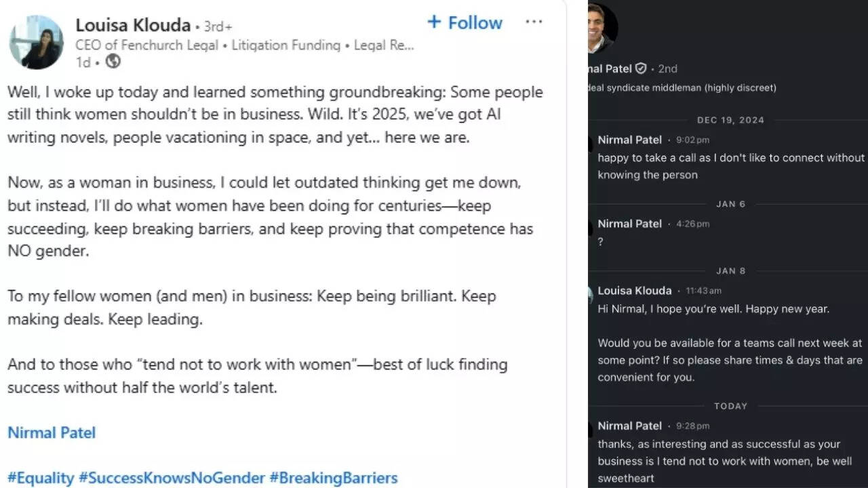Follow Louisa Klouda
This screenshot has height=488, width=868.
click(465, 22)
